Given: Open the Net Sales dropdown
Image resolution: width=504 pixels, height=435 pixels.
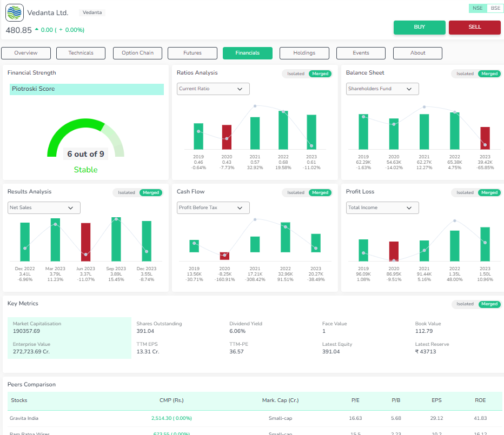Looking at the screenshot, I should pyautogui.click(x=44, y=208).
